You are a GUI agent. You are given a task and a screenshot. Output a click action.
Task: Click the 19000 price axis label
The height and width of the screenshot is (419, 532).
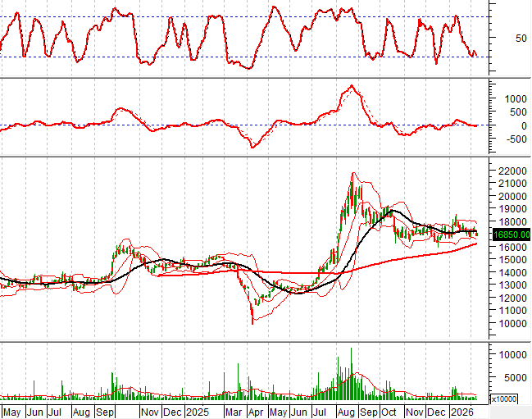pyautogui.click(x=510, y=209)
